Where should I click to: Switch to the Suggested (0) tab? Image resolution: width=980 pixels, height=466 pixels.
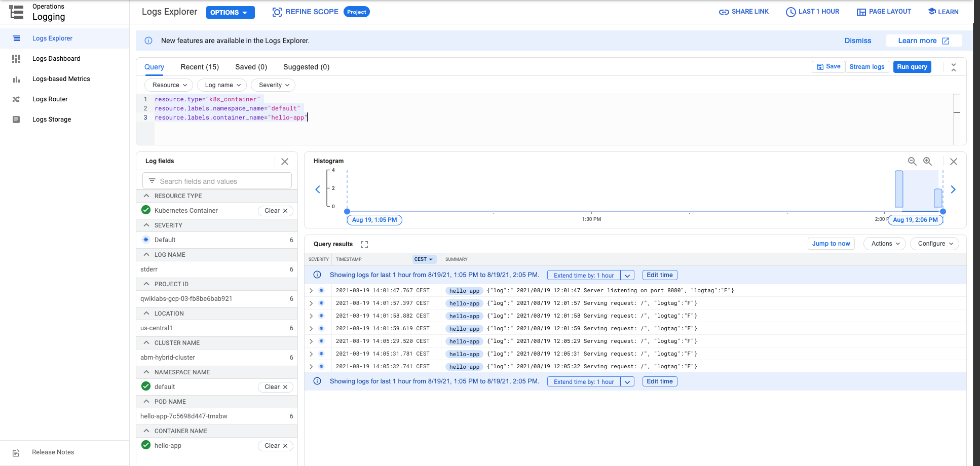[306, 67]
